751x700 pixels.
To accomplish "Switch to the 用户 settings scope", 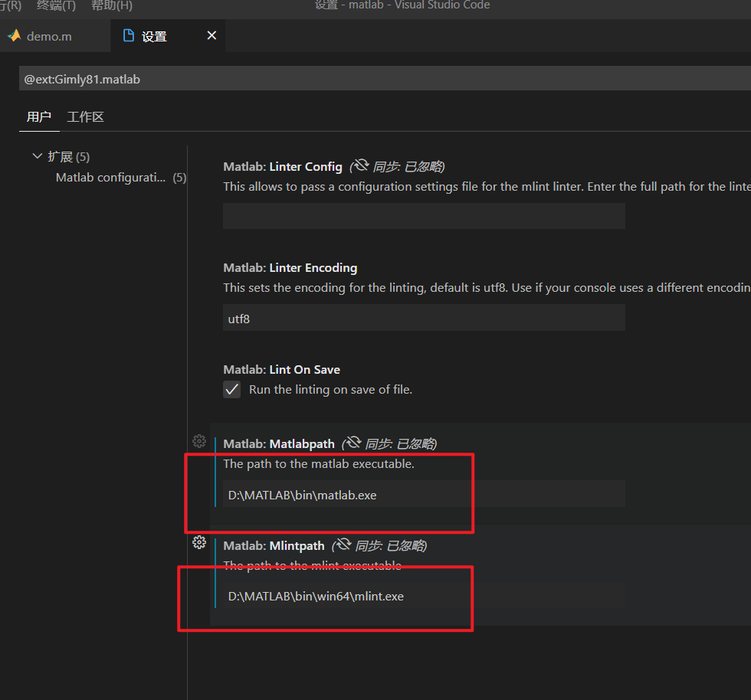I will pos(39,117).
